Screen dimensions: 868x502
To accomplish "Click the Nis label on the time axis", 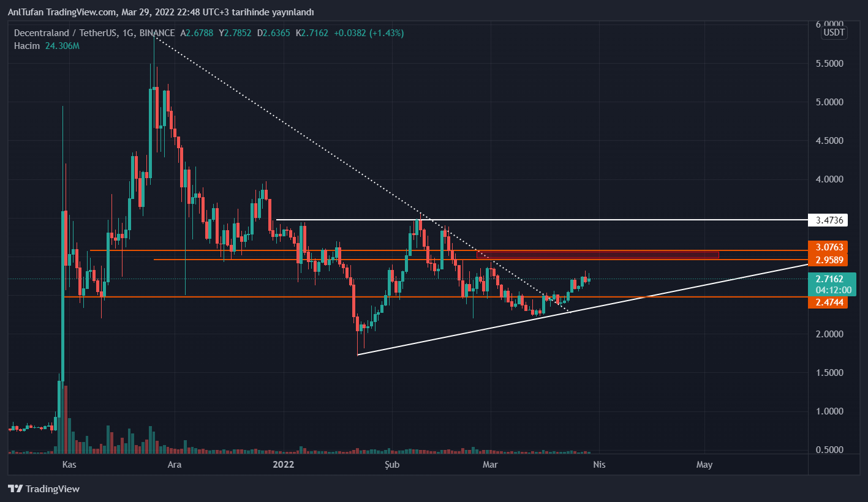I will click(x=599, y=465).
